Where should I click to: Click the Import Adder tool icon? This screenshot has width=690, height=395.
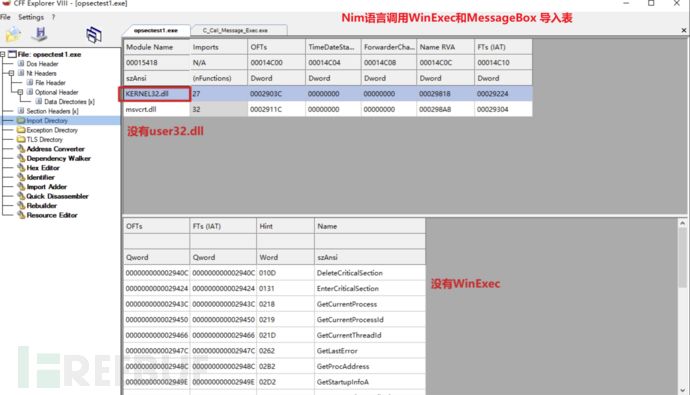[x=21, y=187]
